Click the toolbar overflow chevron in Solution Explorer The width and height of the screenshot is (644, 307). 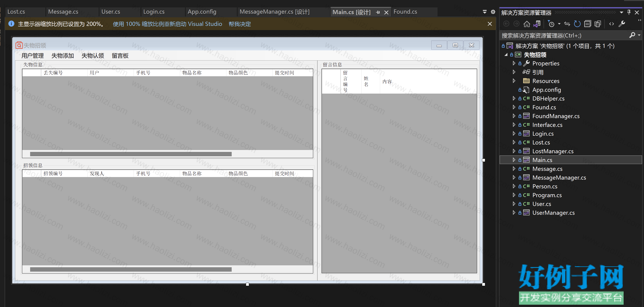[x=640, y=21]
